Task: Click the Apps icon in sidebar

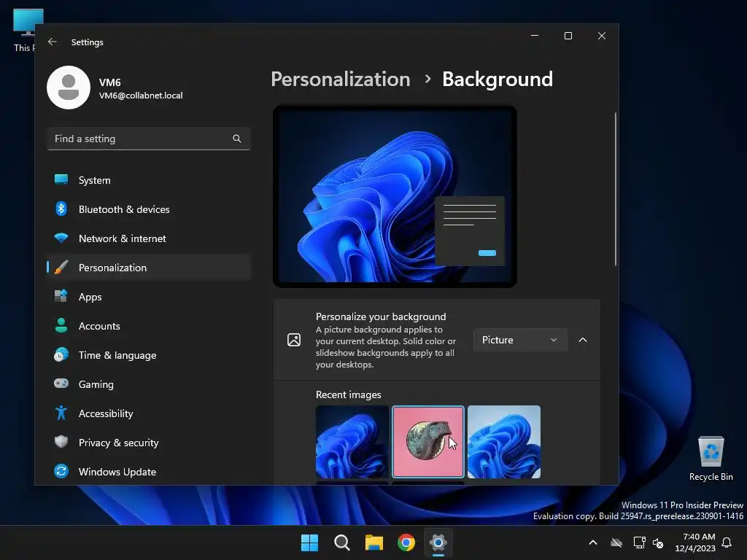Action: 61,296
